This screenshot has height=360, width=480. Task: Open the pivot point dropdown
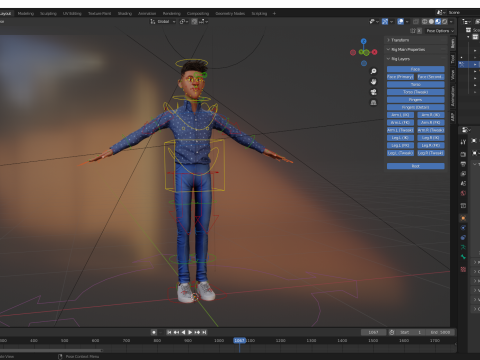pyautogui.click(x=184, y=22)
